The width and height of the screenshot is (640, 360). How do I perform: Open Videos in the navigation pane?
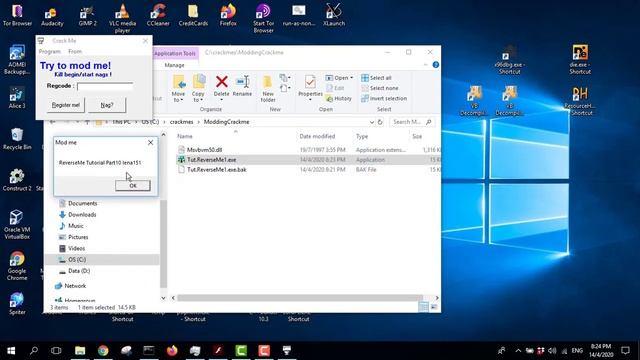tap(76, 248)
